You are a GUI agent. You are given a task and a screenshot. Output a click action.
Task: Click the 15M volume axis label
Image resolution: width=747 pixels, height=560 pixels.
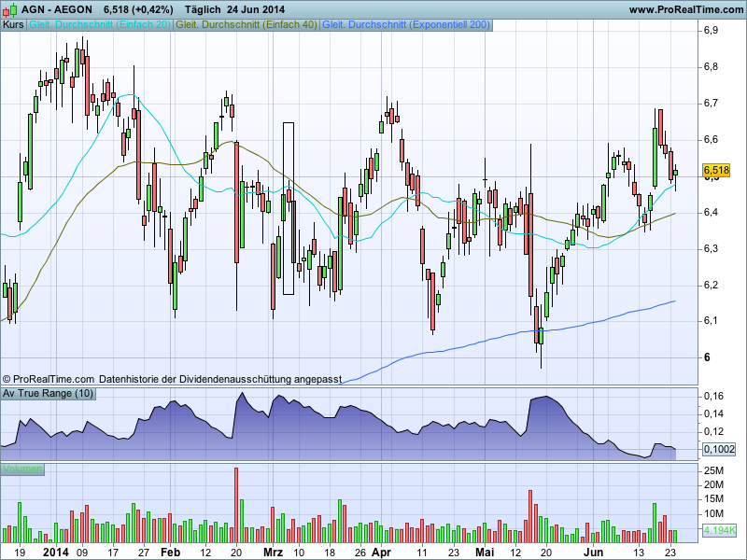(x=713, y=499)
